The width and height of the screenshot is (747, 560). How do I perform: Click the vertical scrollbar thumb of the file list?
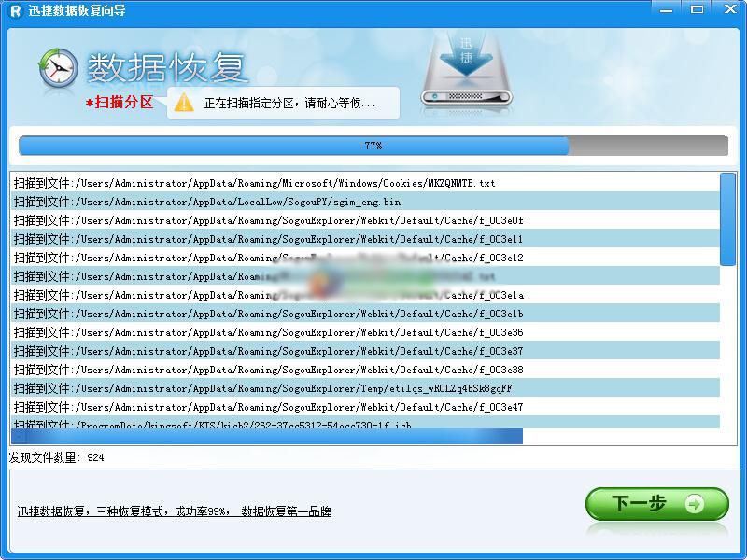click(727, 219)
